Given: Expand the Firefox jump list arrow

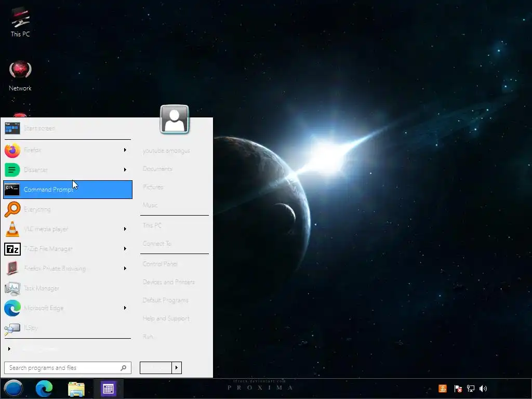Looking at the screenshot, I should [x=125, y=150].
